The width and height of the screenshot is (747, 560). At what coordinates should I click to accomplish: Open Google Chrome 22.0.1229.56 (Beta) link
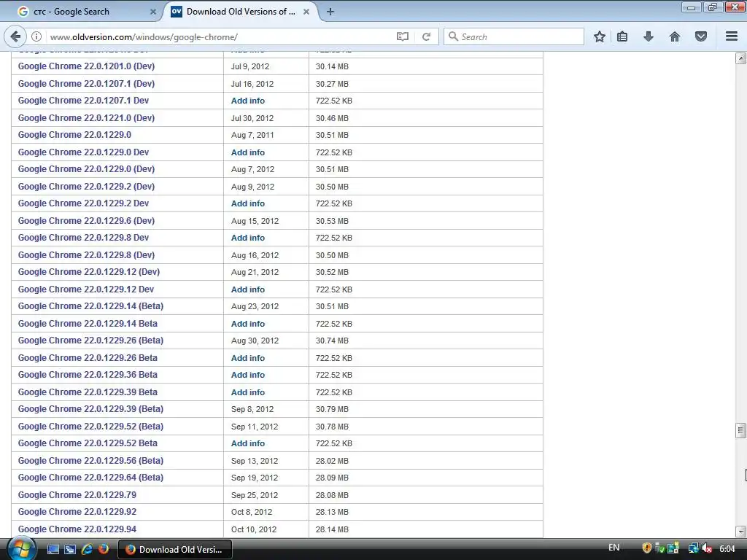(x=90, y=461)
